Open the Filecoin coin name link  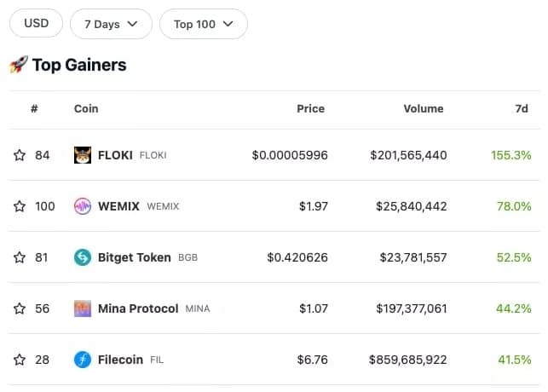point(120,360)
